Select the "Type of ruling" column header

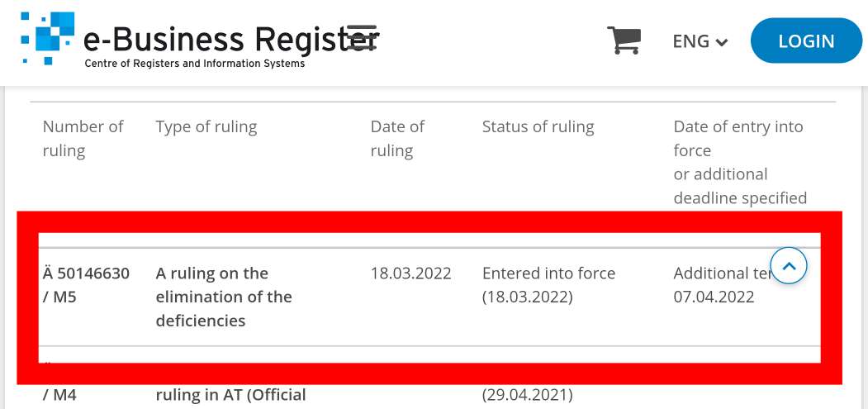click(206, 127)
